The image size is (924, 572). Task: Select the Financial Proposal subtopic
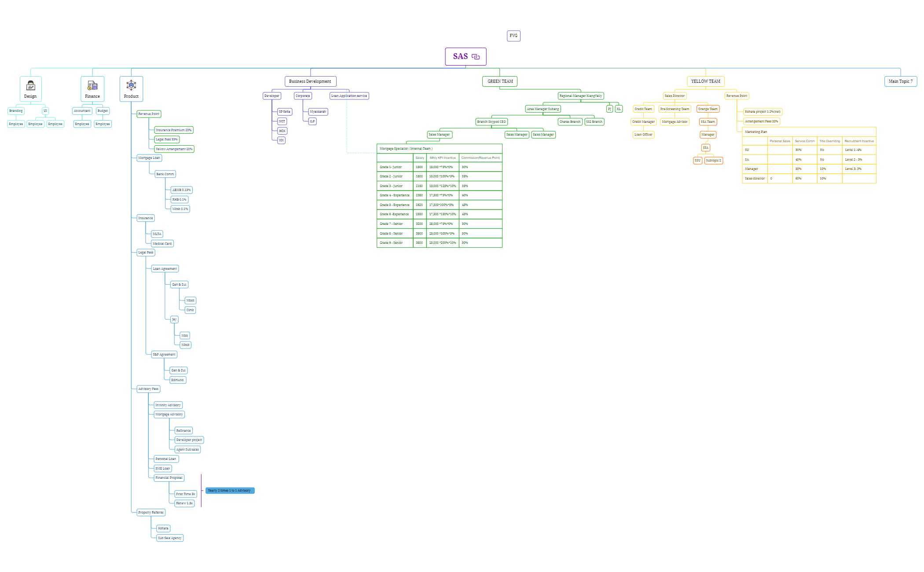tap(169, 478)
